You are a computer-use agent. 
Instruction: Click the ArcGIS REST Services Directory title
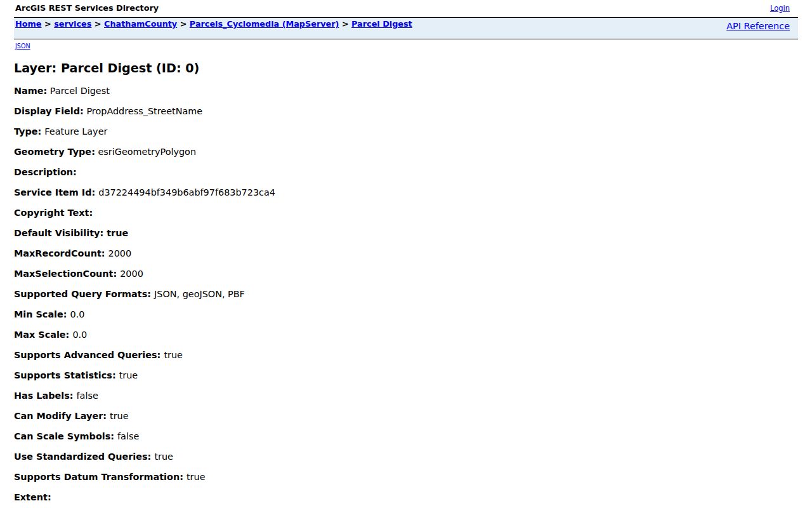pyautogui.click(x=87, y=8)
